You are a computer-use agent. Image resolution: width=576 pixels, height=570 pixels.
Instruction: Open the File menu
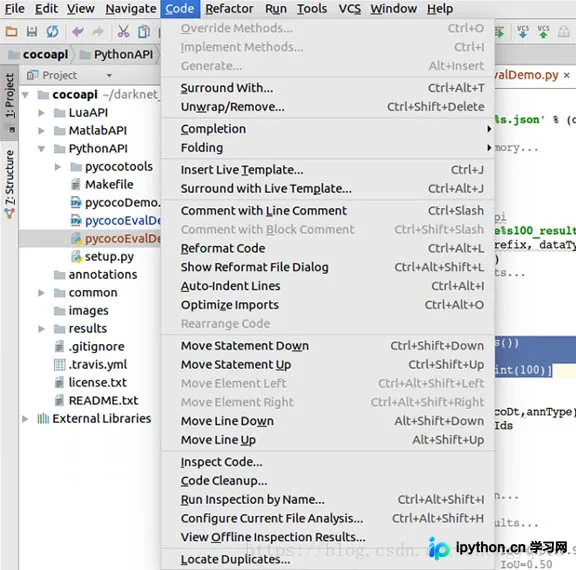15,8
